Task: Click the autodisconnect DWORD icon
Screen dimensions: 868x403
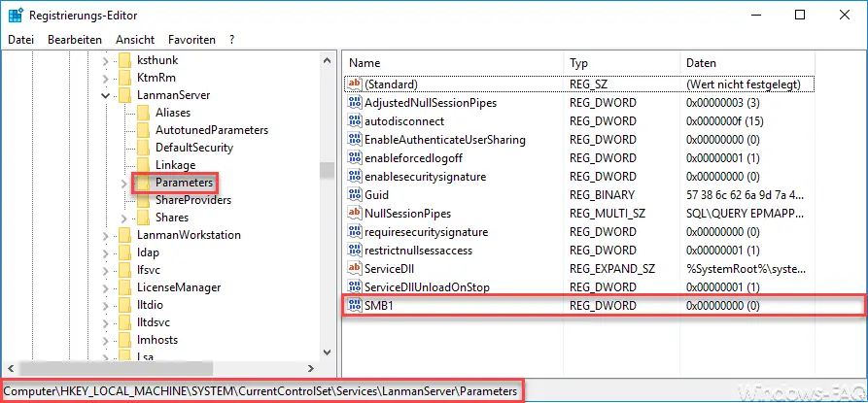Action: [354, 121]
